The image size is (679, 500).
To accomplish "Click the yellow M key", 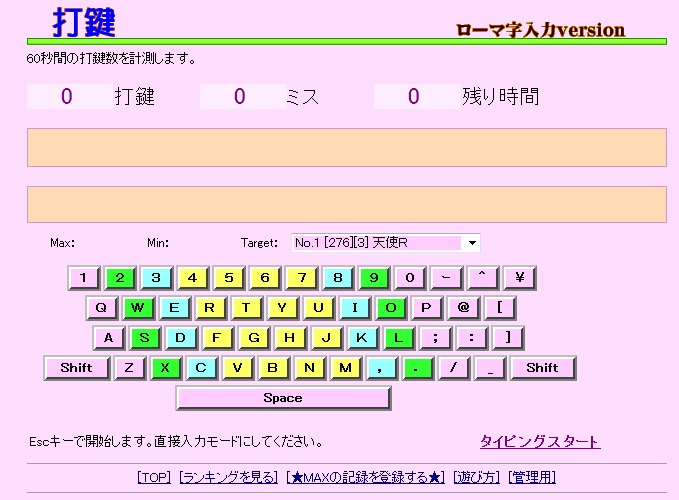I will click(345, 368).
